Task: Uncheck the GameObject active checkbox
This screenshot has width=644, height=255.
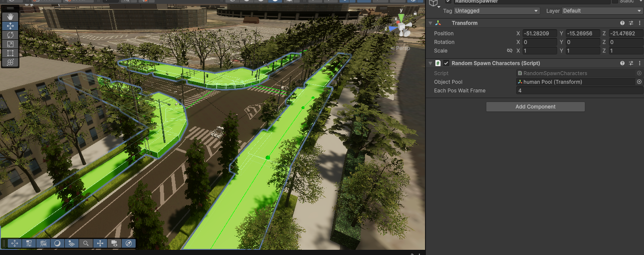Action: 448,2
